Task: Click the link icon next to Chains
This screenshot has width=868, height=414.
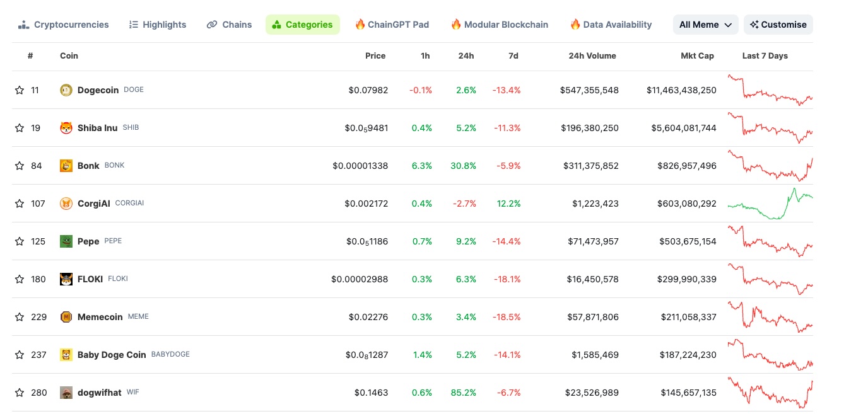Action: (212, 25)
